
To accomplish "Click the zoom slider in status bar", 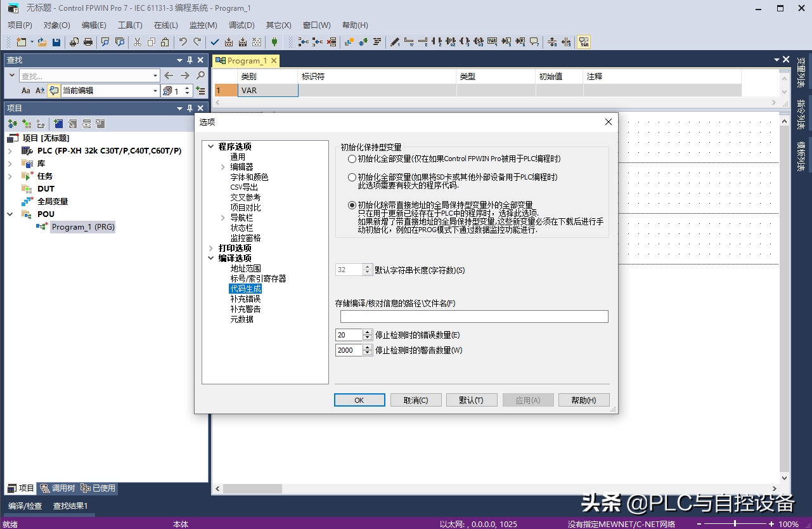I will pyautogui.click(x=735, y=524).
